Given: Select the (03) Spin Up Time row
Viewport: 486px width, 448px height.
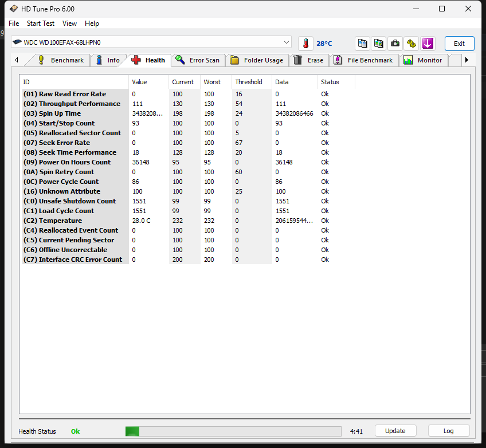Looking at the screenshot, I should tap(187, 113).
